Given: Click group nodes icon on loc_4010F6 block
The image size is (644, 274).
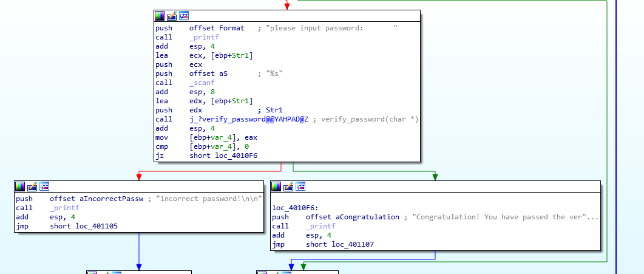Looking at the screenshot, I should tap(300, 186).
